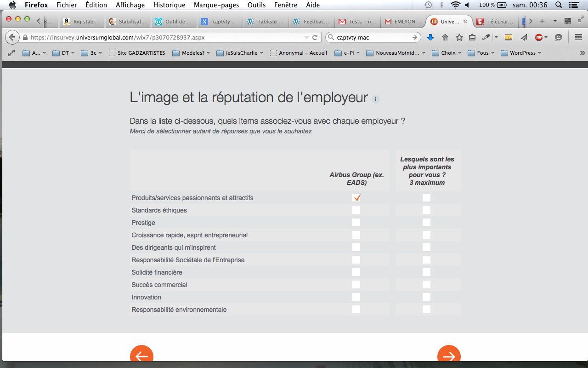
Task: Open the Downloads arrow icon
Action: click(430, 37)
